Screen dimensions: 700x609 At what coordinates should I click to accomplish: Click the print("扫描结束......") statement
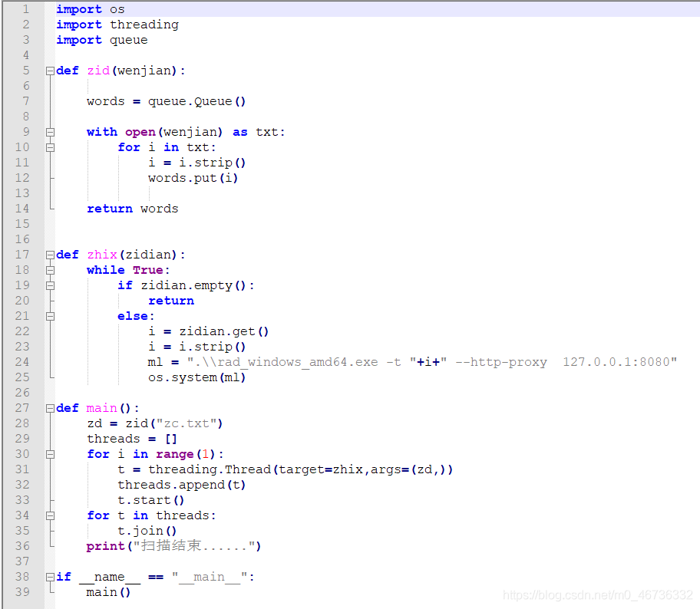point(173,546)
